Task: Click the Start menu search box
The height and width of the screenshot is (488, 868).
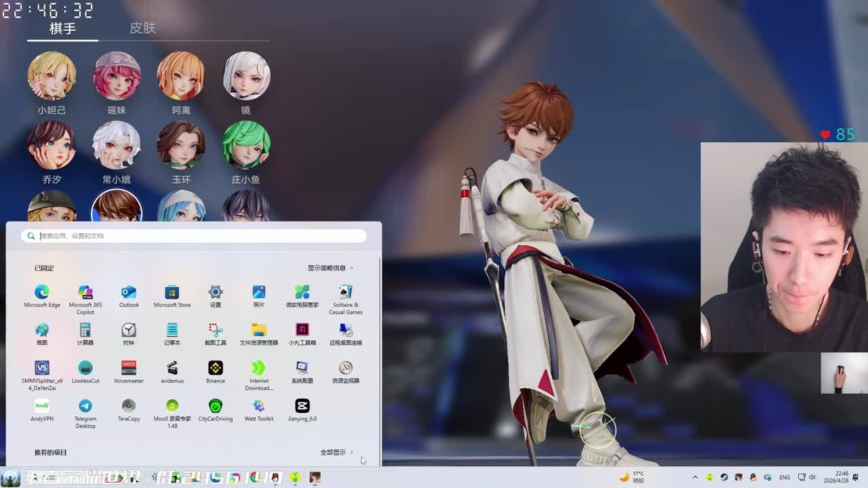Action: [x=197, y=236]
